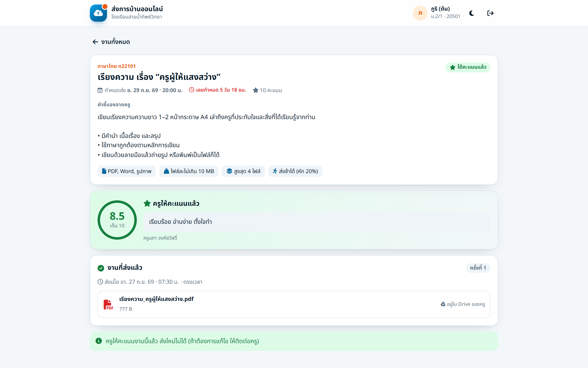Click the red clock overdue icon

(192, 90)
